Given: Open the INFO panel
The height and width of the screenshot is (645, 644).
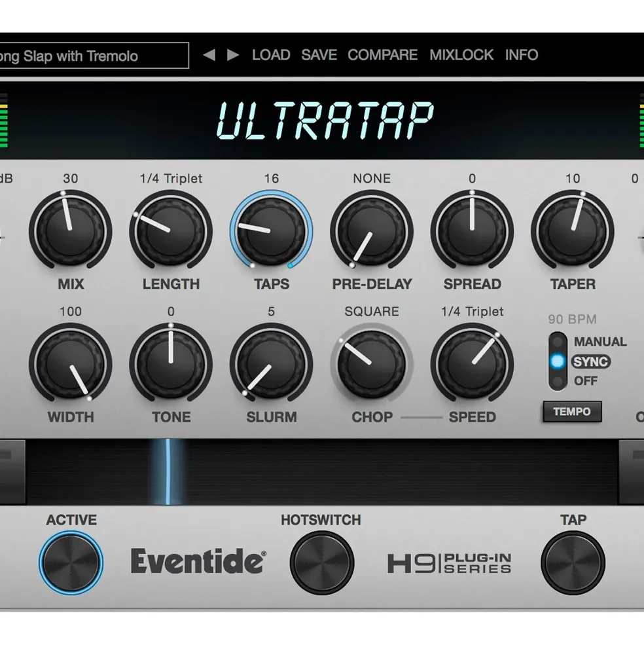Looking at the screenshot, I should coord(521,55).
